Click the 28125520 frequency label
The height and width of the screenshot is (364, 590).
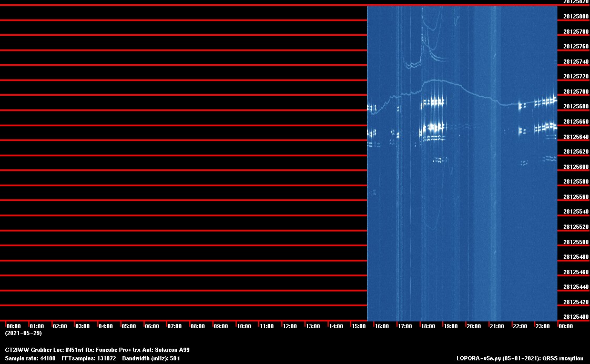576,227
